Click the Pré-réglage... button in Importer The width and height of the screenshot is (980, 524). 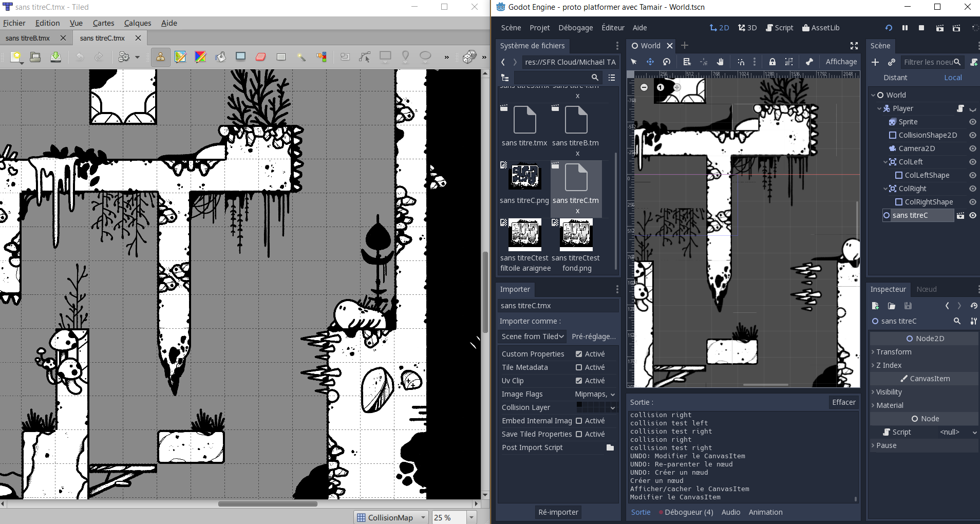(x=593, y=336)
